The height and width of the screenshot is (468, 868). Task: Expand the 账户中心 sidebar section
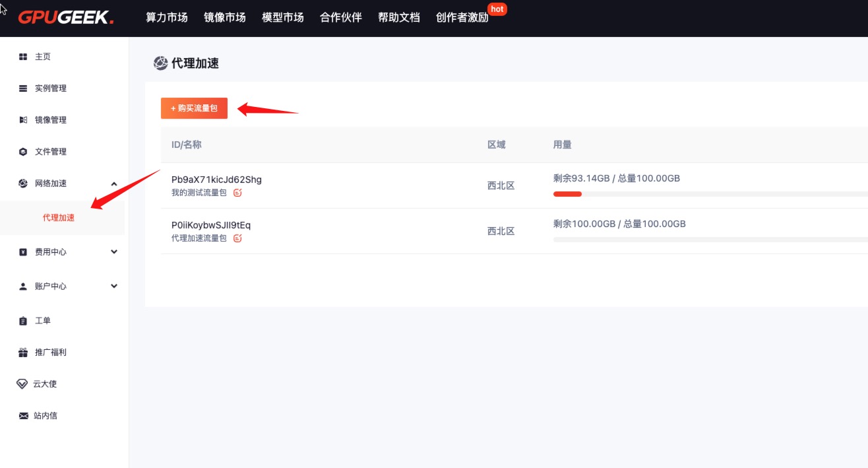(114, 286)
